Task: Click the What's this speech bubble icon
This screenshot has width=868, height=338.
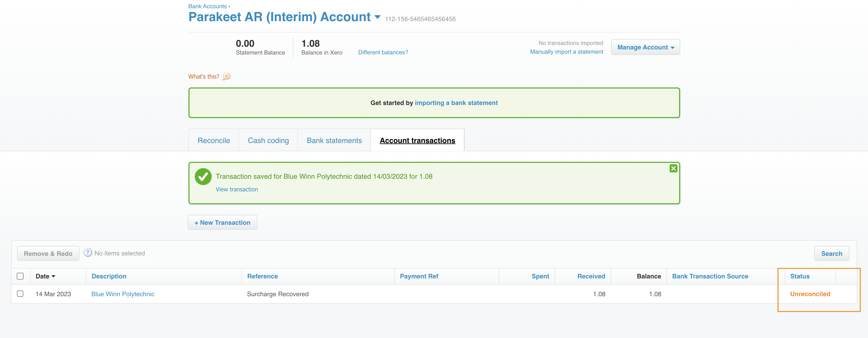Action: 227,76
